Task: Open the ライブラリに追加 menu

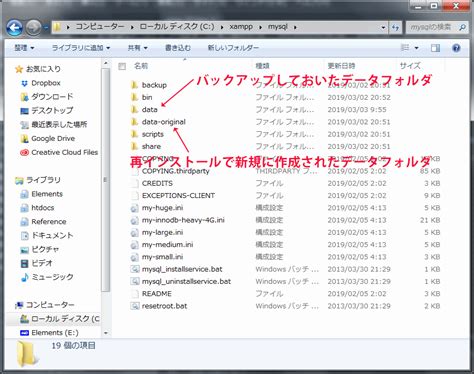Action: click(x=81, y=48)
